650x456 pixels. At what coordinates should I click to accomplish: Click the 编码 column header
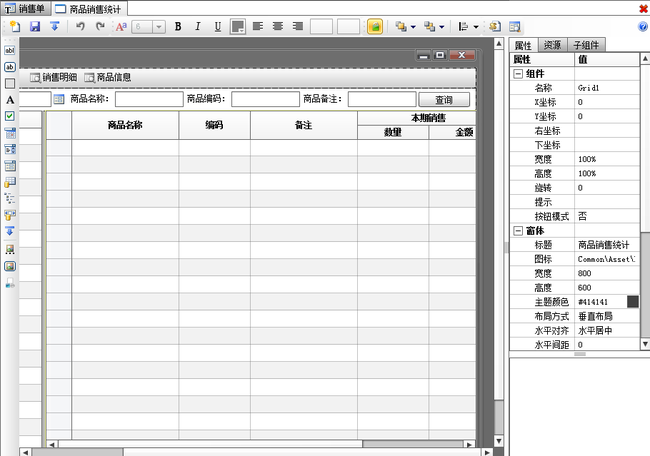214,125
